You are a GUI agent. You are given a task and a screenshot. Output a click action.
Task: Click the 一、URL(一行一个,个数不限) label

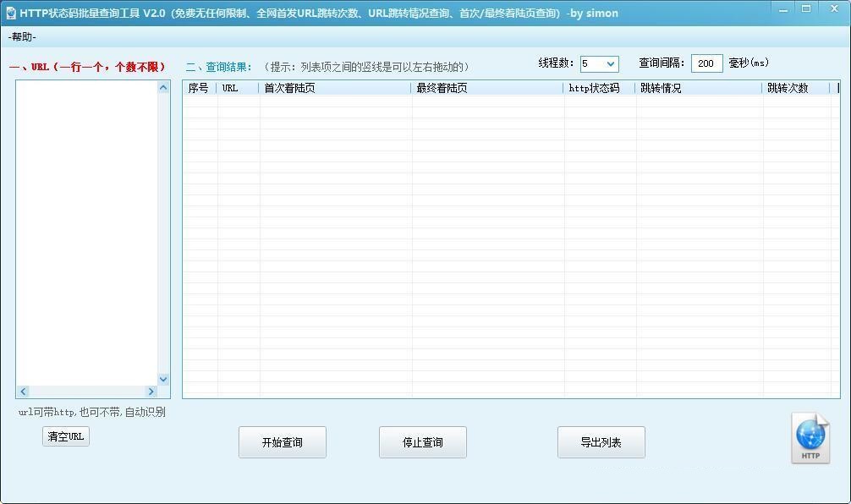pyautogui.click(x=87, y=67)
